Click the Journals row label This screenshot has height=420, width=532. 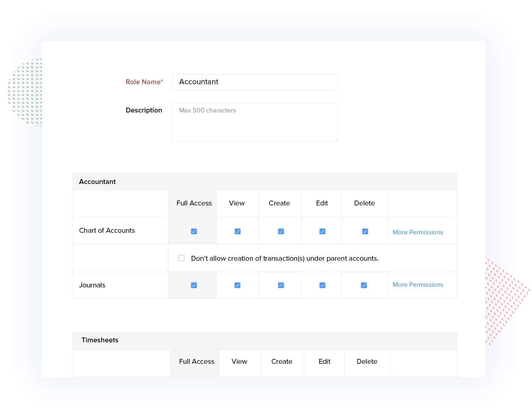click(92, 285)
